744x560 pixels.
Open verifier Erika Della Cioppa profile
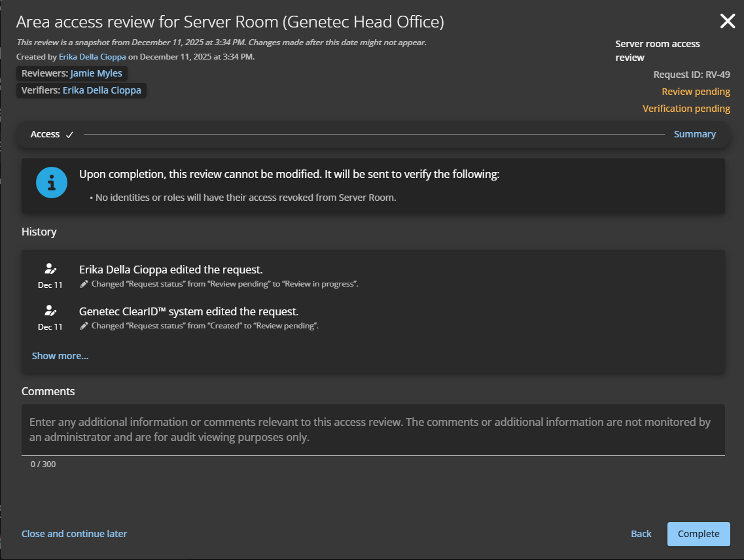(101, 90)
